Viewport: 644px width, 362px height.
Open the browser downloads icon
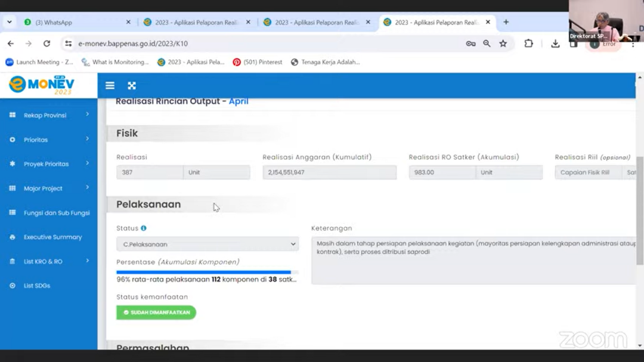[x=555, y=44]
